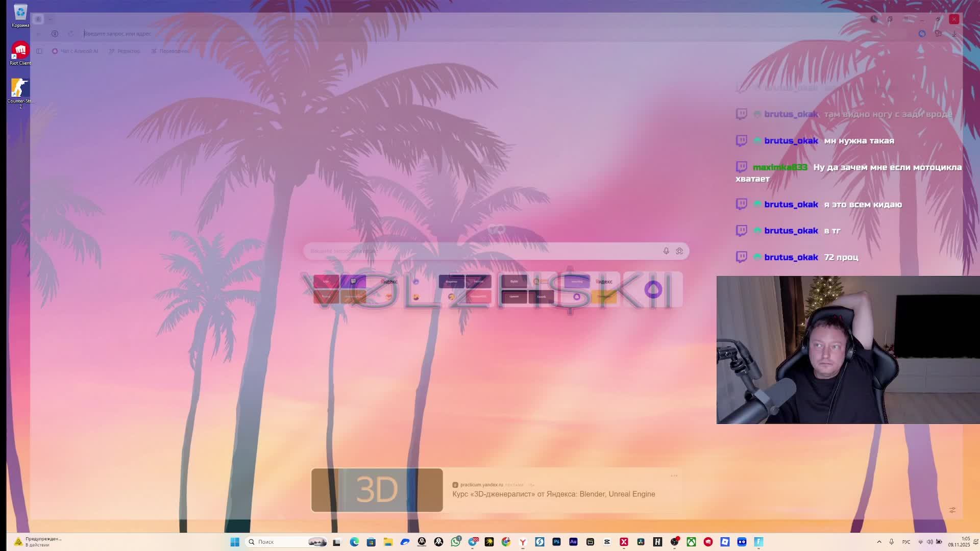The height and width of the screenshot is (551, 980).
Task: Open the ad's three-dot options menu
Action: click(x=674, y=475)
